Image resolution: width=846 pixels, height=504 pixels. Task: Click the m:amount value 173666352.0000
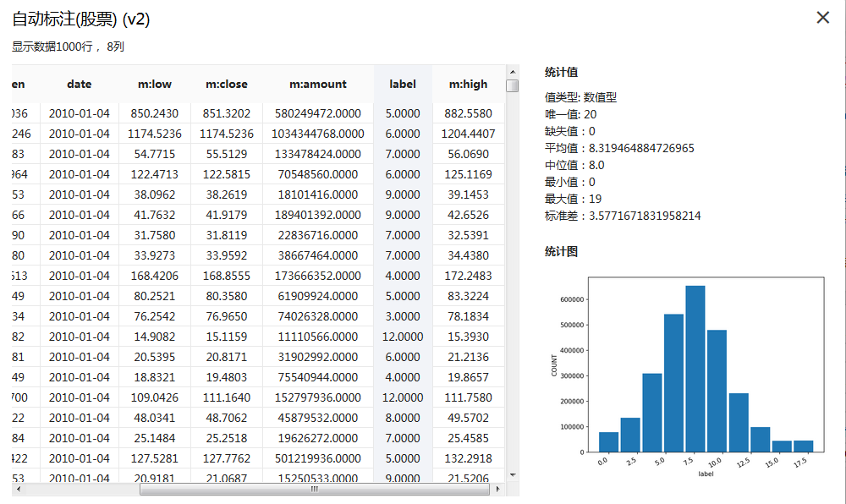(318, 276)
